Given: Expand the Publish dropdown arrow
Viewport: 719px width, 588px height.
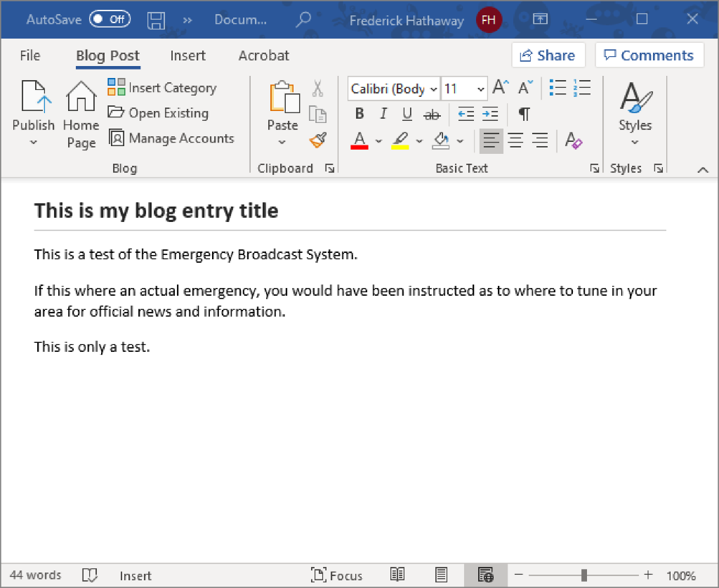Looking at the screenshot, I should pos(33,142).
